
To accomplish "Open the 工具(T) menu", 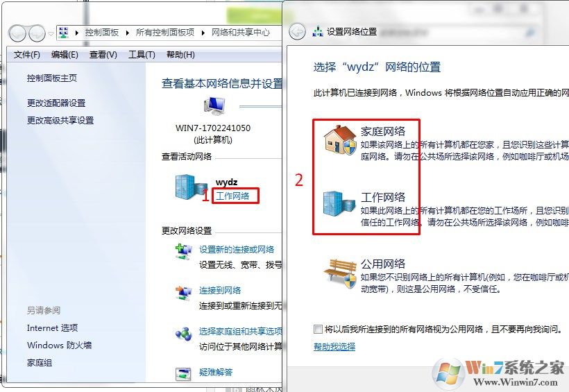I will click(142, 55).
